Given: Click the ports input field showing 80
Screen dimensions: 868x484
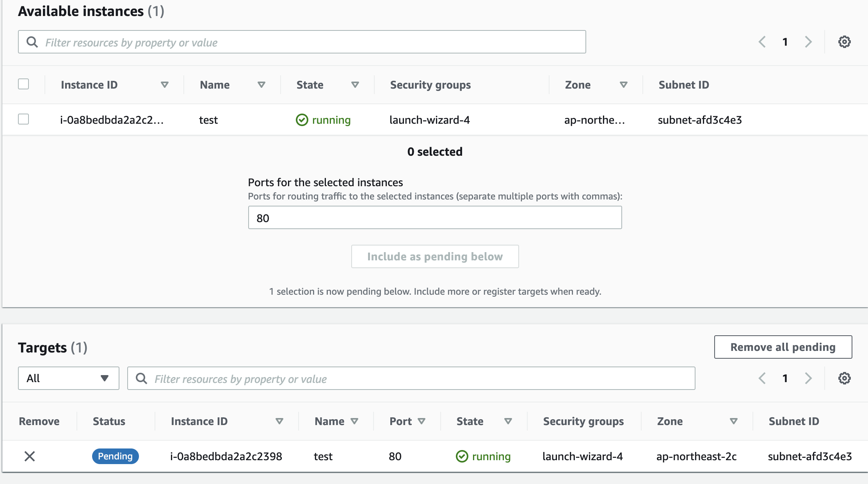Looking at the screenshot, I should 435,218.
